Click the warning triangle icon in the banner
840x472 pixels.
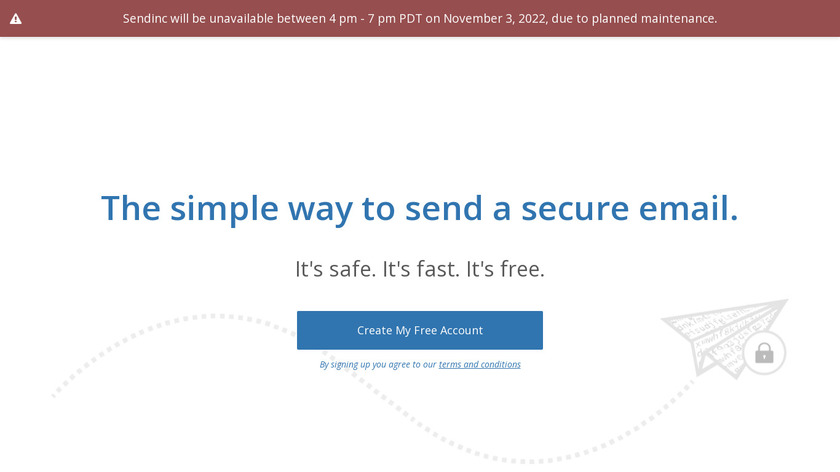[x=16, y=19]
